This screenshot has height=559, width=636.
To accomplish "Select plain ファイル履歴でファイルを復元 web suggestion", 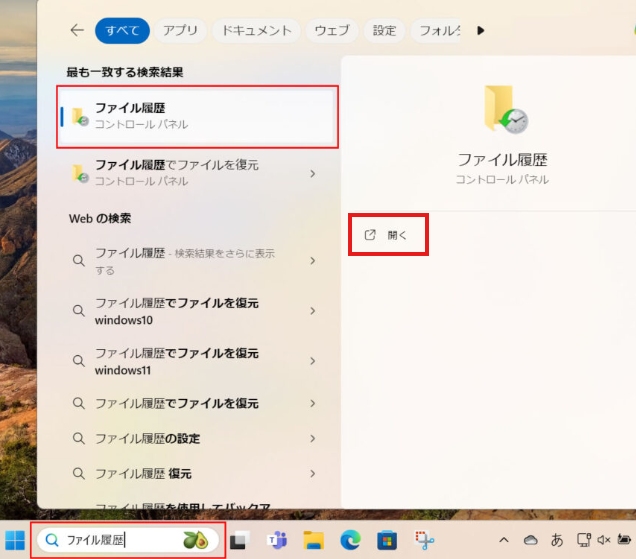I will [x=198, y=403].
